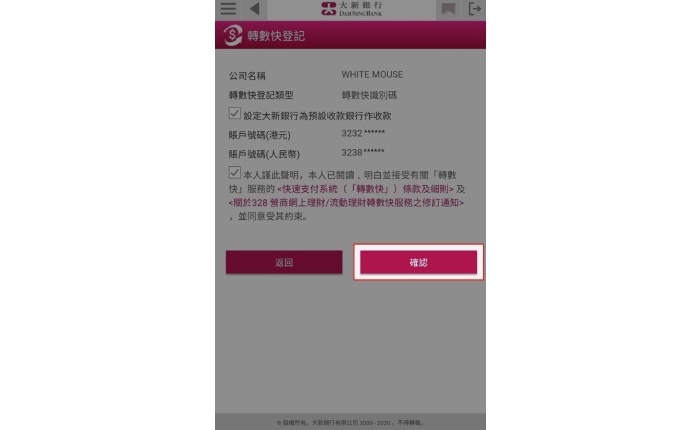Click the 賬戶號碼(人民幣) label
Screen dimensions: 700x430
264,154
